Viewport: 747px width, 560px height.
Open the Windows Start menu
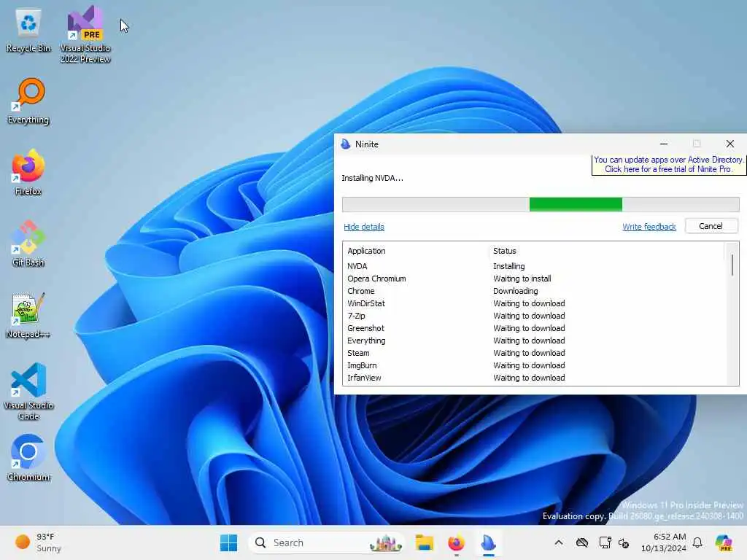pyautogui.click(x=228, y=542)
